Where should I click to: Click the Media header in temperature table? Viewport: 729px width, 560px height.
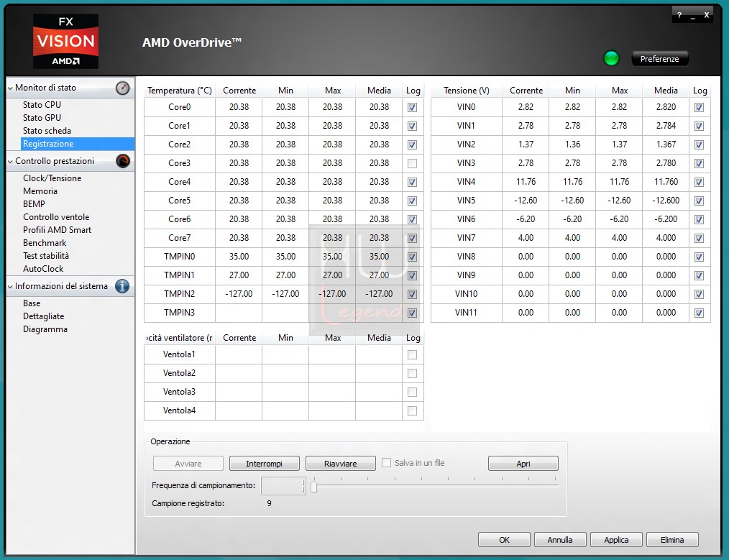379,91
